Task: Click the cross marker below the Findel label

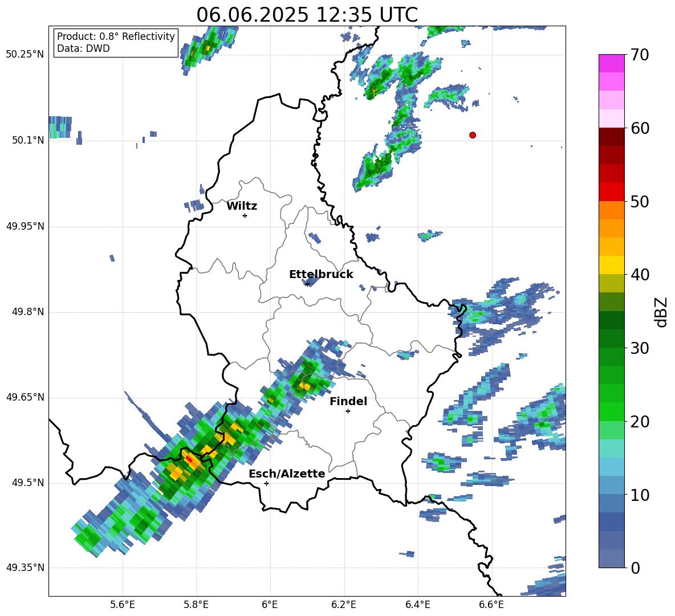Action: point(348,411)
